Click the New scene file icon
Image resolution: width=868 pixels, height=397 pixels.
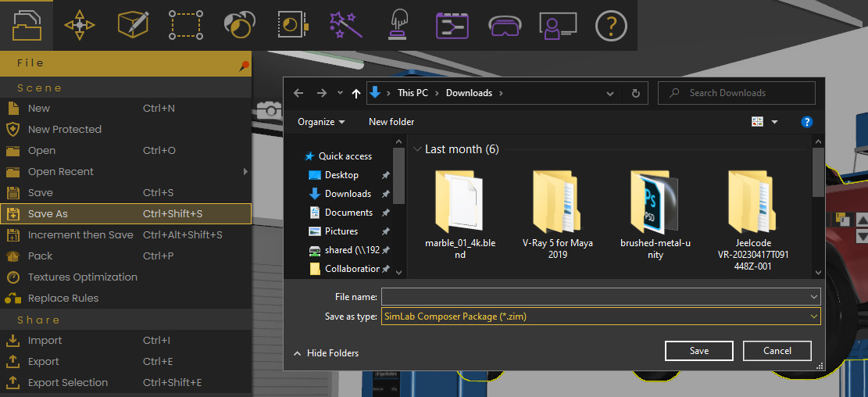click(13, 108)
